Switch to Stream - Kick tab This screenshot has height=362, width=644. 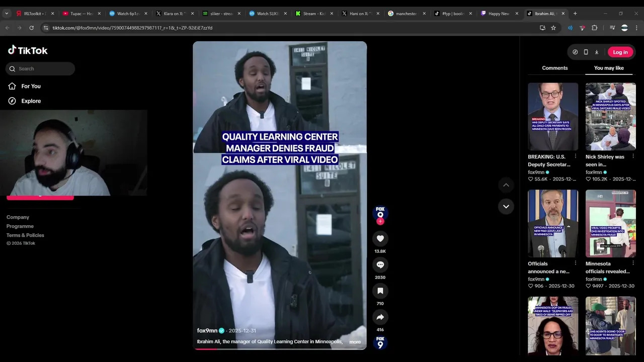313,14
